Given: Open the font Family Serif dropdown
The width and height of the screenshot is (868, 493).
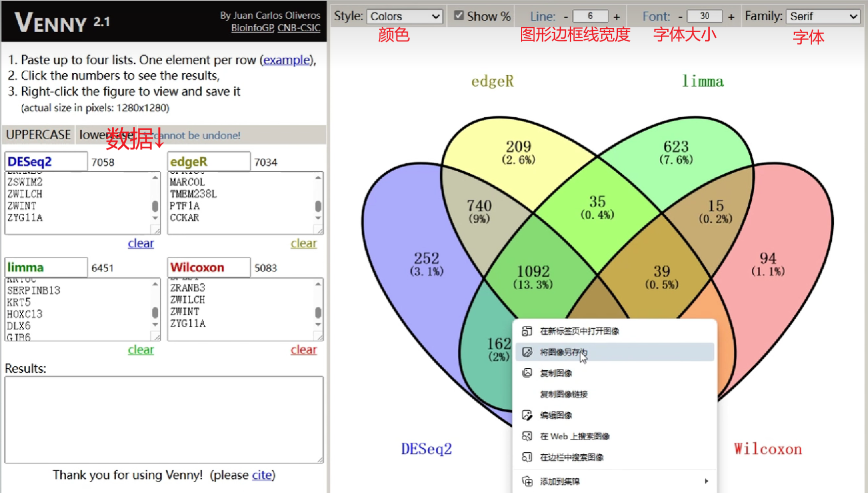Looking at the screenshot, I should [x=823, y=16].
